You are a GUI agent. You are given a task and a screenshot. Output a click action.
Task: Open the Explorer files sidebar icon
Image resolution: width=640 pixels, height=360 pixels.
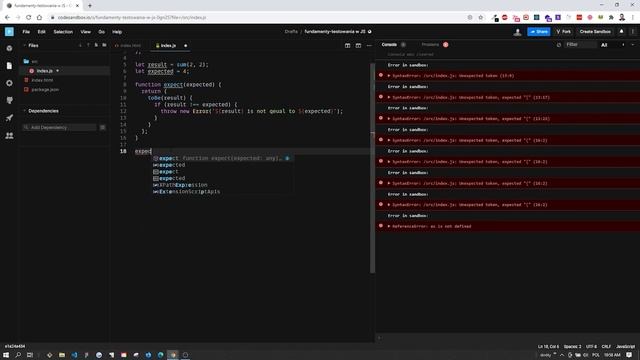coord(9,66)
